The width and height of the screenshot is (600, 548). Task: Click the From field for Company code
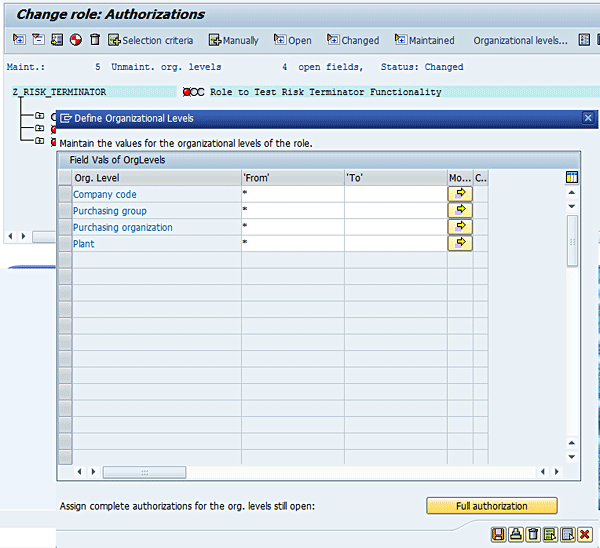point(293,194)
